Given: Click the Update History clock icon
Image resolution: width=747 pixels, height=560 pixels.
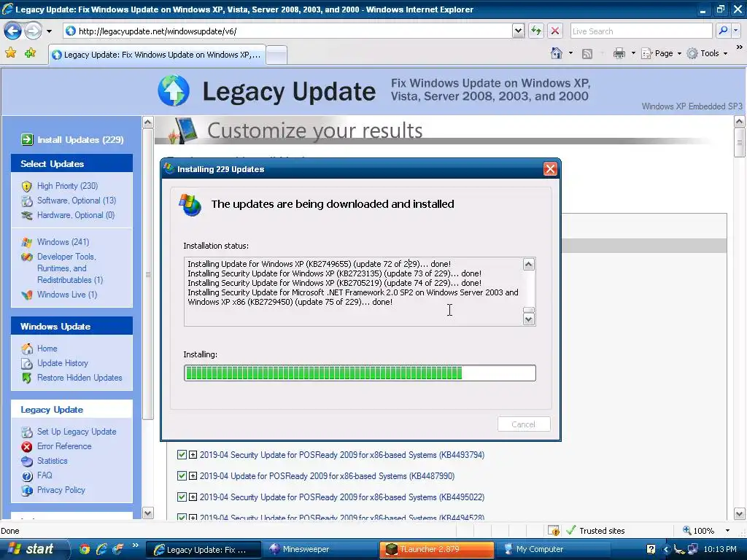Looking at the screenshot, I should (27, 363).
